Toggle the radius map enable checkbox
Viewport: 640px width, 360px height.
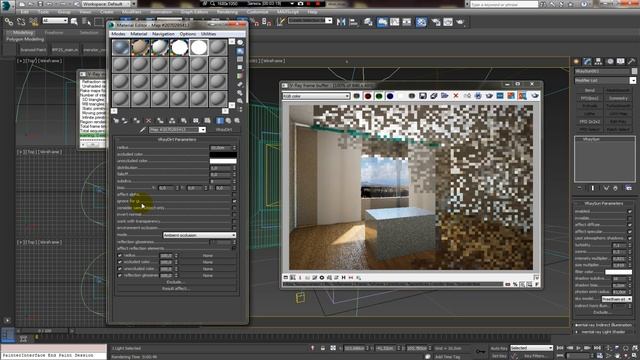click(120, 256)
